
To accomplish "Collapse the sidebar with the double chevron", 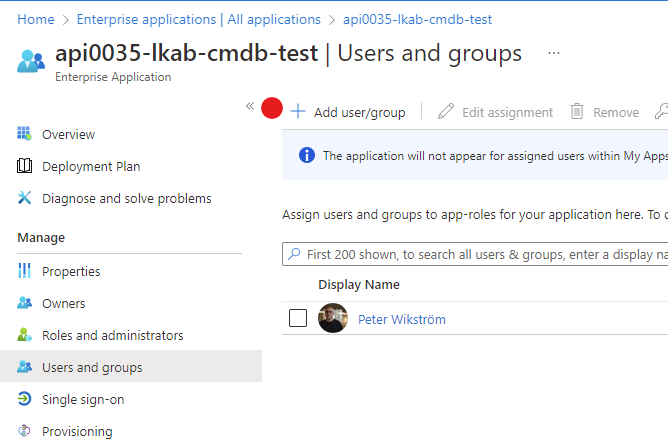I will [x=250, y=106].
